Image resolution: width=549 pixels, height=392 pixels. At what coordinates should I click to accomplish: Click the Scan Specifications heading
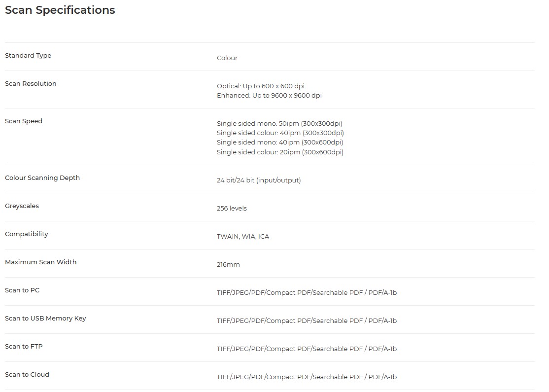60,10
